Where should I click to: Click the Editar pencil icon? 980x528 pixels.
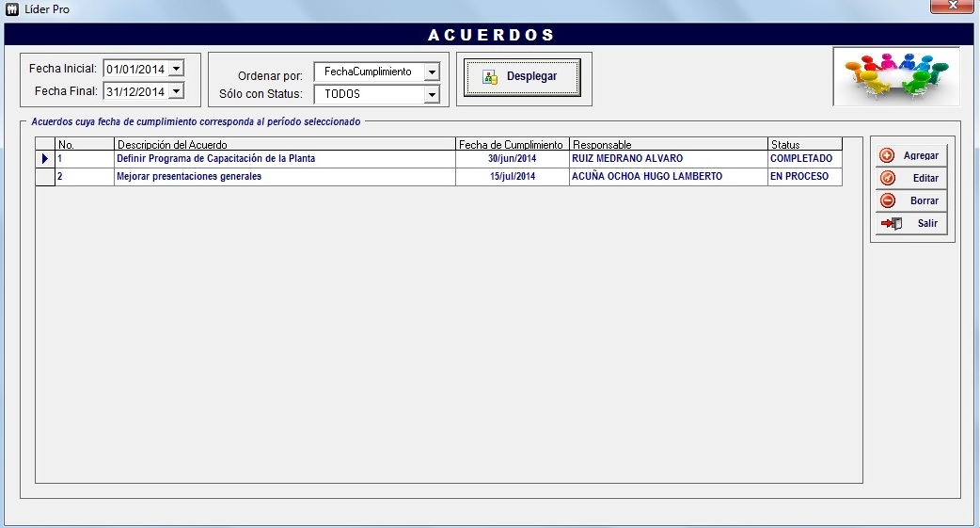coord(887,178)
